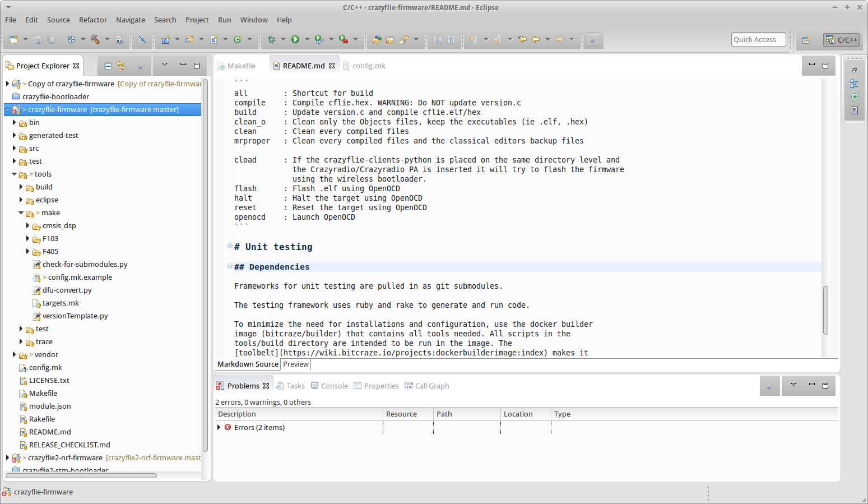Switch to the config.mk editor tab
The height and width of the screenshot is (504, 868).
click(x=368, y=66)
